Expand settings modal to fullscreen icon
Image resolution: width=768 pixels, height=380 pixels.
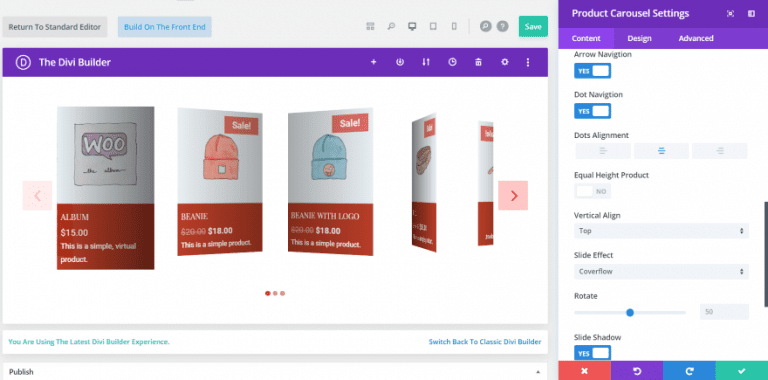click(x=730, y=14)
